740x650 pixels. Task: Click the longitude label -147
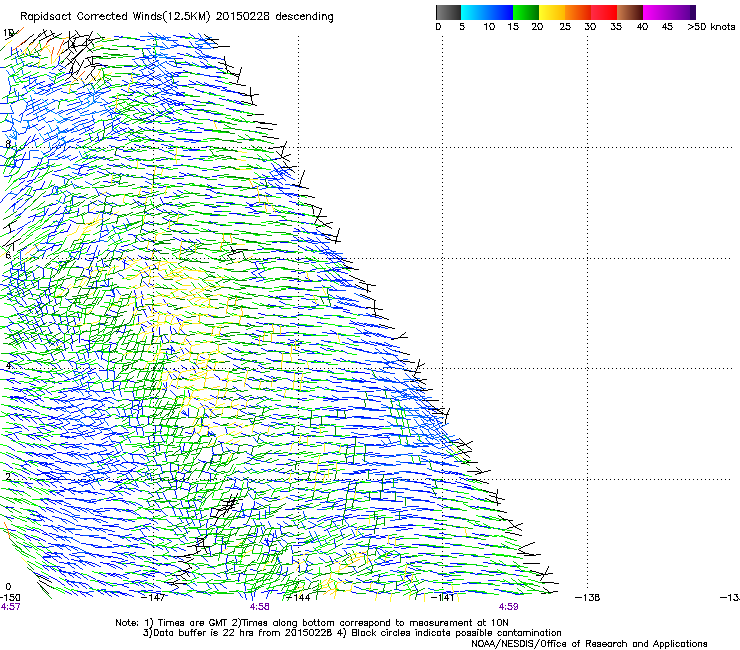[154, 598]
